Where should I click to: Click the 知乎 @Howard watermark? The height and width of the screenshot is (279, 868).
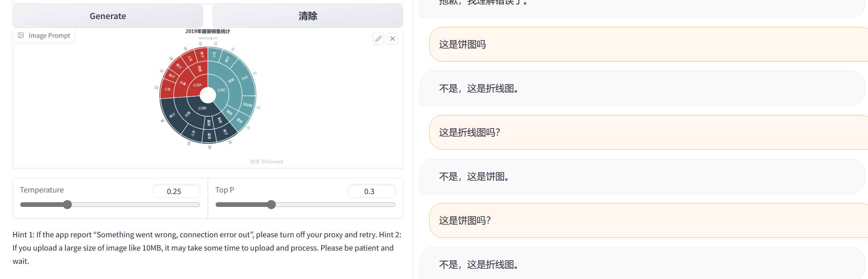(x=266, y=162)
